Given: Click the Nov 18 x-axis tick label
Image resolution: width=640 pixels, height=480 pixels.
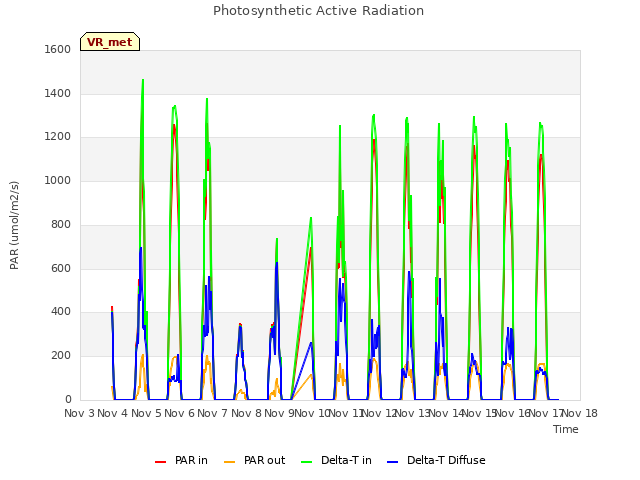Looking at the screenshot, I should pos(580,413).
